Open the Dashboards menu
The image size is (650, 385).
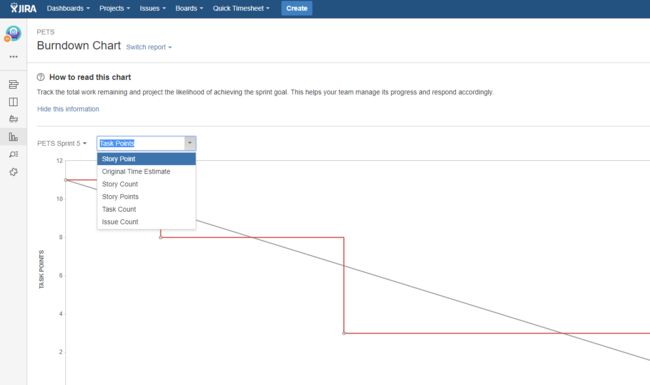pyautogui.click(x=68, y=8)
